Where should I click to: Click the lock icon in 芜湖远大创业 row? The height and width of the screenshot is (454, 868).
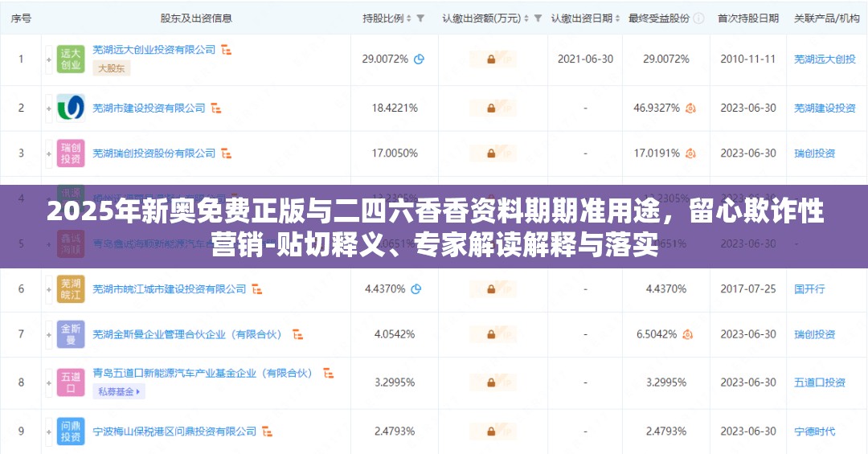(491, 59)
